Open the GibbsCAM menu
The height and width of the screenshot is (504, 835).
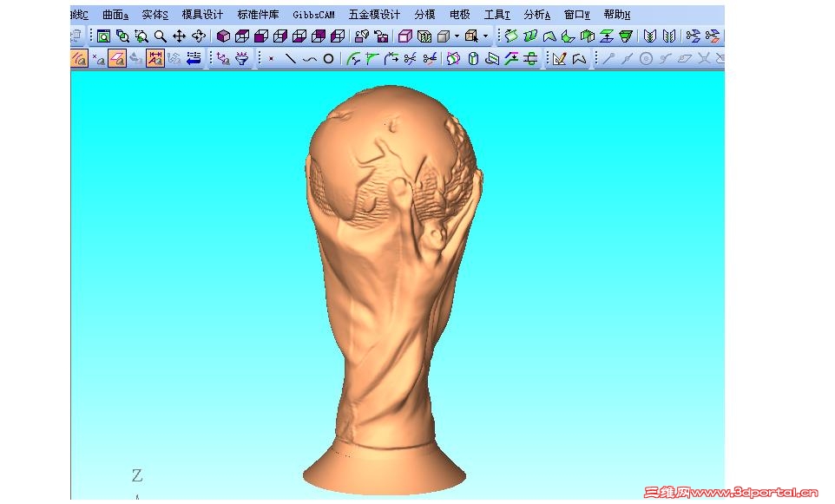click(x=313, y=15)
